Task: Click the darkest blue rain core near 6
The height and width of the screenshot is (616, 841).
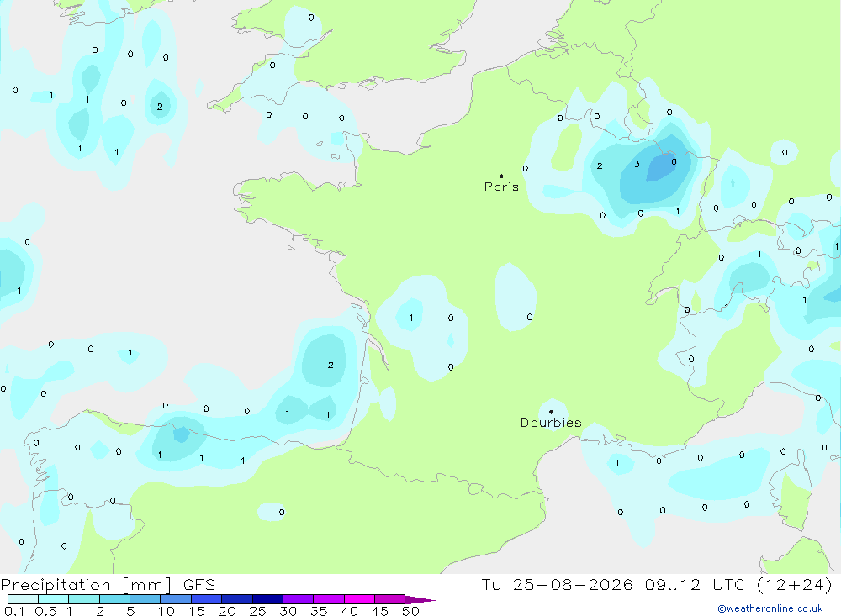Action: pos(661,167)
